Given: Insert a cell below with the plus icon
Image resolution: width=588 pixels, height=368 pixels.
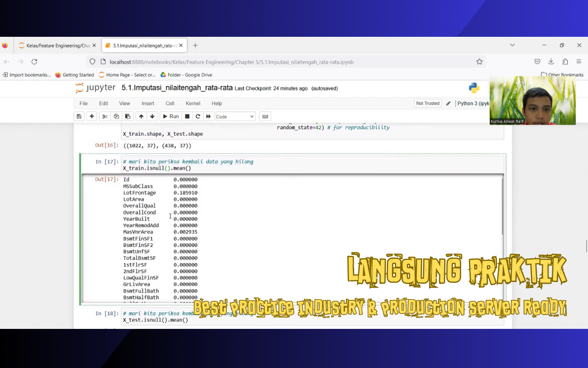Looking at the screenshot, I should [92, 116].
